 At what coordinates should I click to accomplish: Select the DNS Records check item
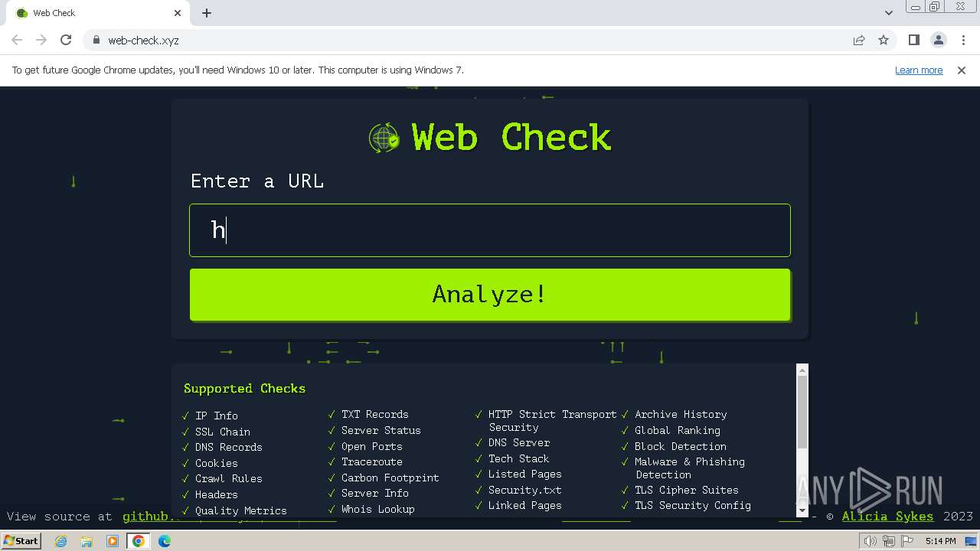point(229,447)
